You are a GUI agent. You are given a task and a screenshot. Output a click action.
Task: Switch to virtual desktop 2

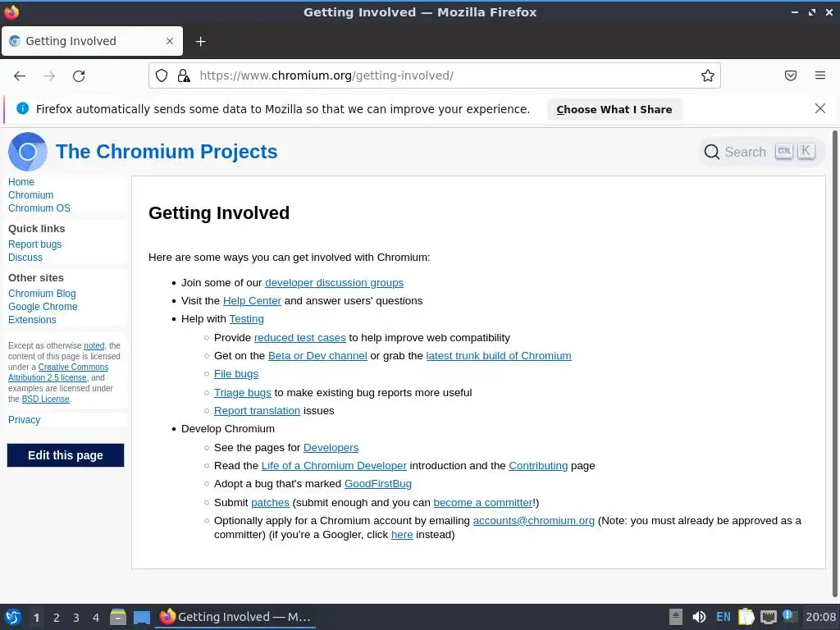[57, 618]
